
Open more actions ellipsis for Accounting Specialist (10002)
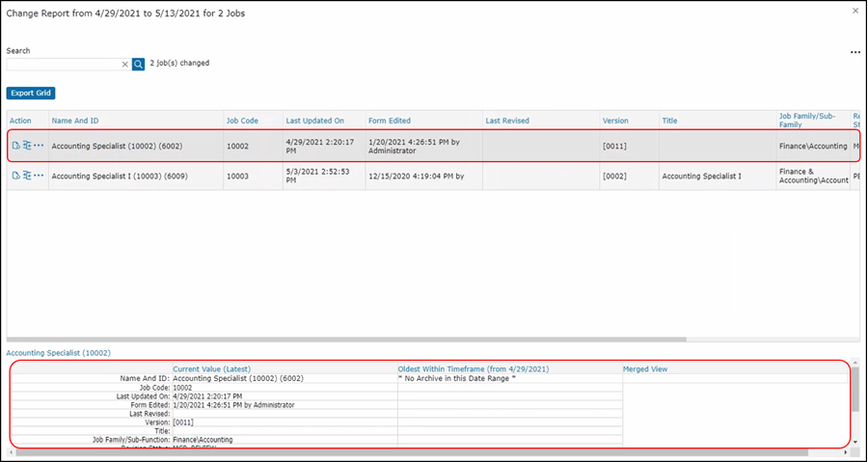pyautogui.click(x=40, y=147)
